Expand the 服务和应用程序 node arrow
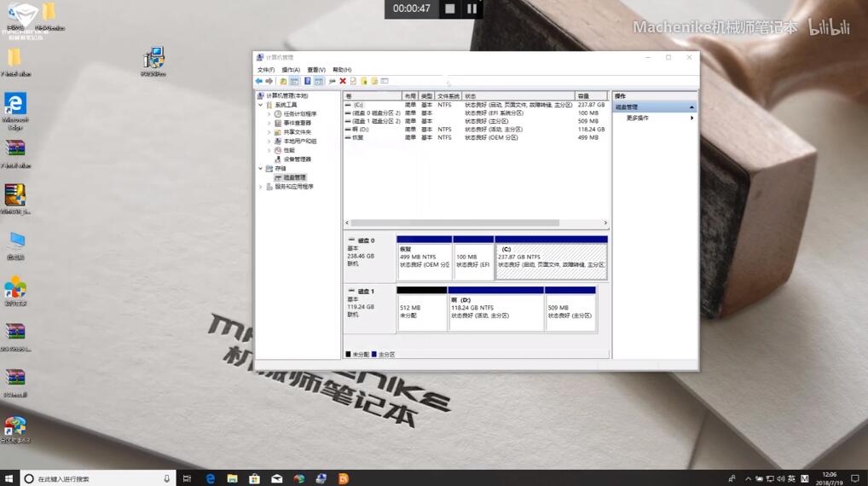Screen dimensions: 868x486 pos(261,187)
